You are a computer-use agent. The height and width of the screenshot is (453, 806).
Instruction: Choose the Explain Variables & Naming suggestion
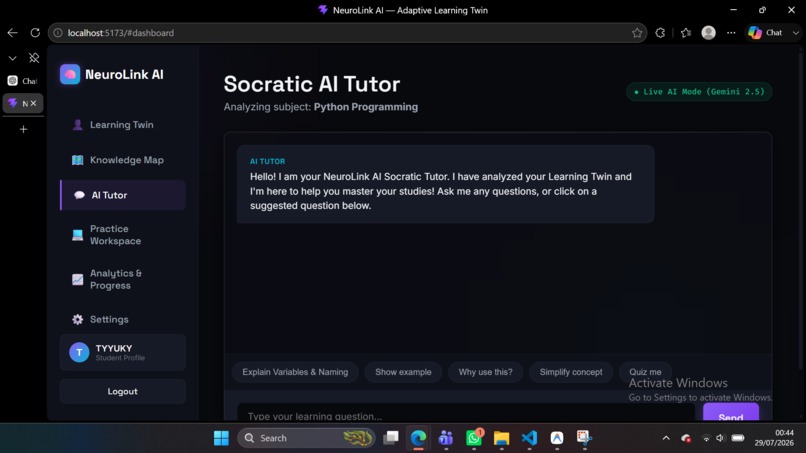(x=295, y=372)
